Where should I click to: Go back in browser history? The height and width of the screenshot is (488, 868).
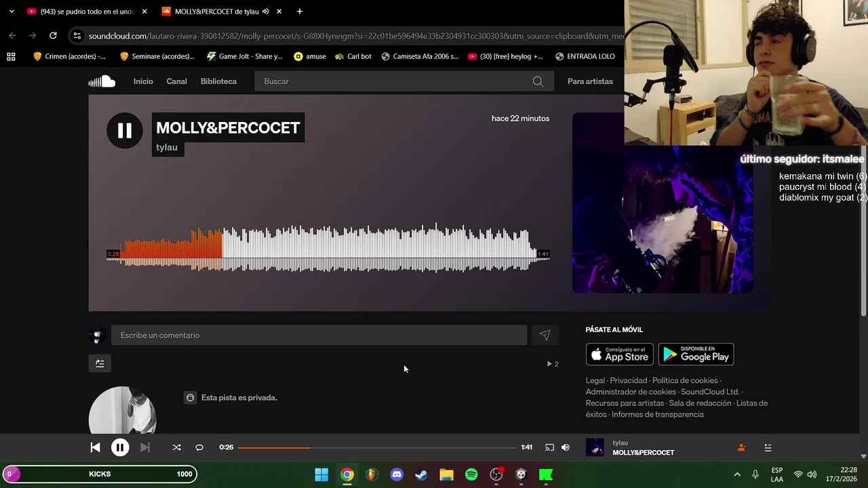click(12, 36)
